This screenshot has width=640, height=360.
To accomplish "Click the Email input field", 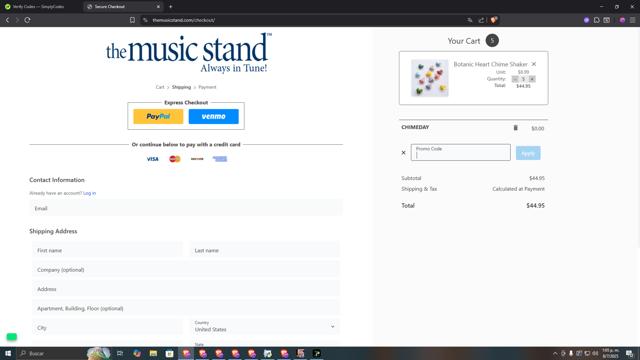I will (x=186, y=208).
